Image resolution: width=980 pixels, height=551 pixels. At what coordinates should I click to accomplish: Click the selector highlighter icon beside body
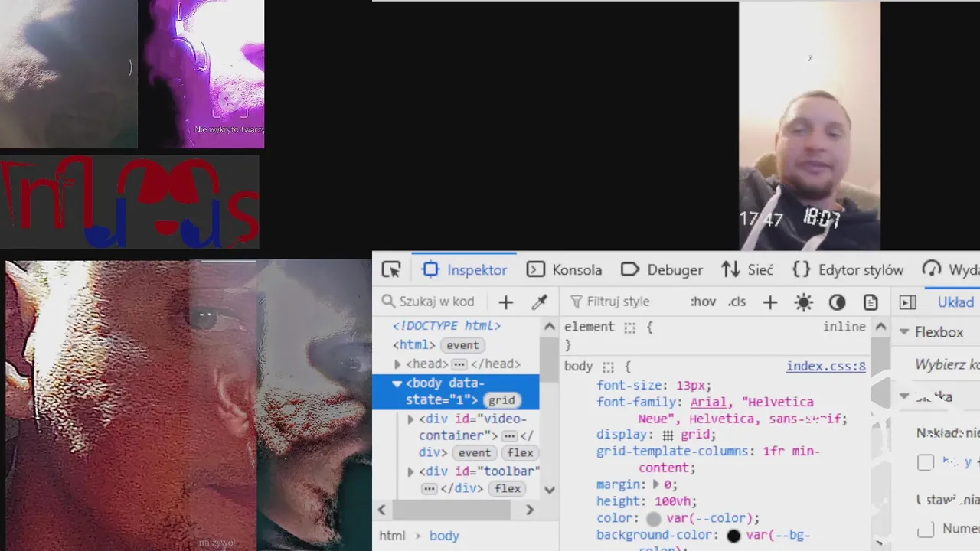click(x=608, y=367)
